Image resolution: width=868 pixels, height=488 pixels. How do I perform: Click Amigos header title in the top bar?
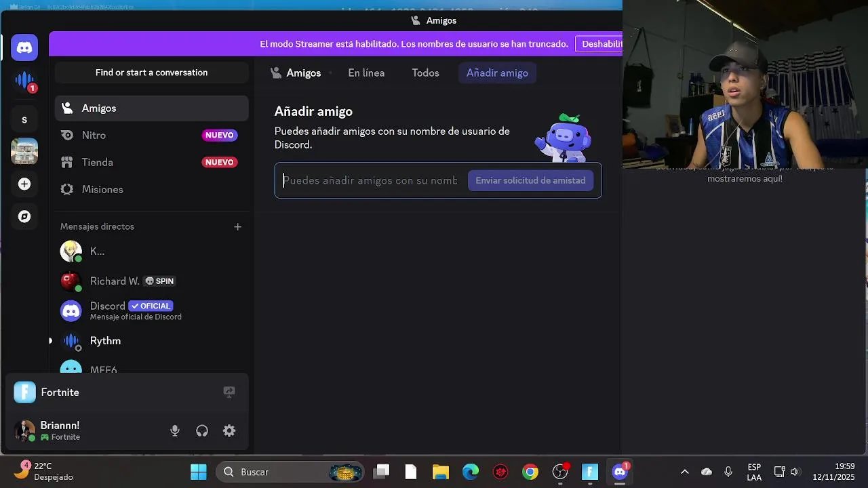pyautogui.click(x=434, y=20)
